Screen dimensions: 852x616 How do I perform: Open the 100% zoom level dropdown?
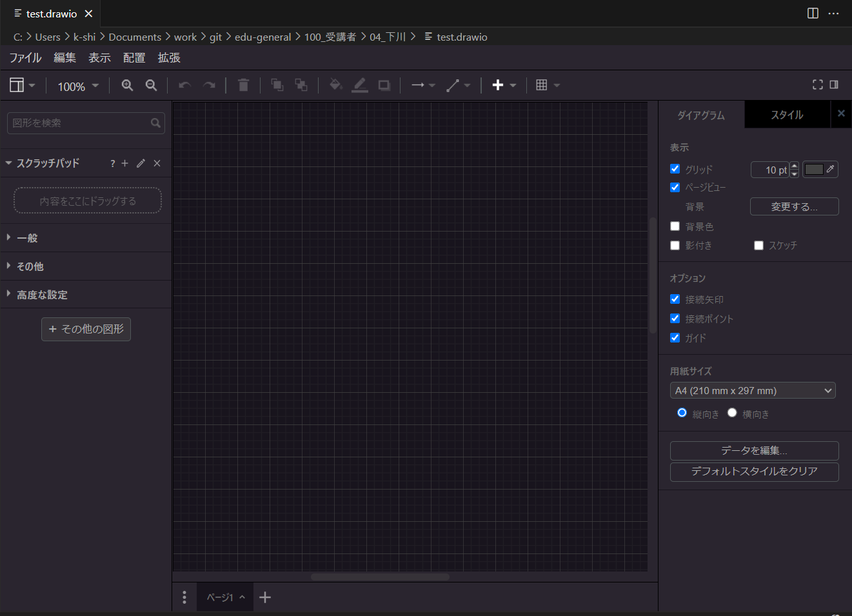(x=77, y=84)
